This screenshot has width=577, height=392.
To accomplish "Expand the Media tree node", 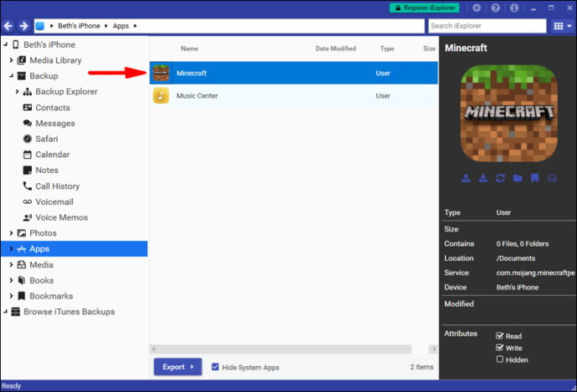I will [x=11, y=264].
